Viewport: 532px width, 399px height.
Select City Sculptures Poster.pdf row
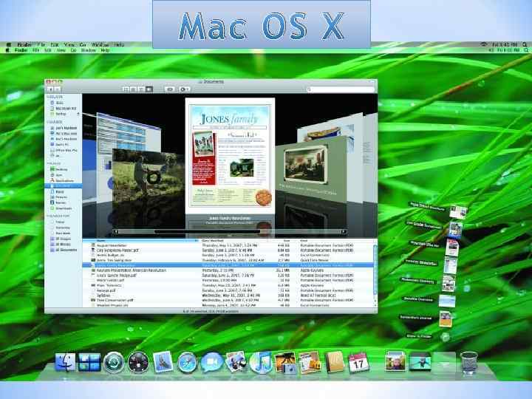[x=228, y=250]
